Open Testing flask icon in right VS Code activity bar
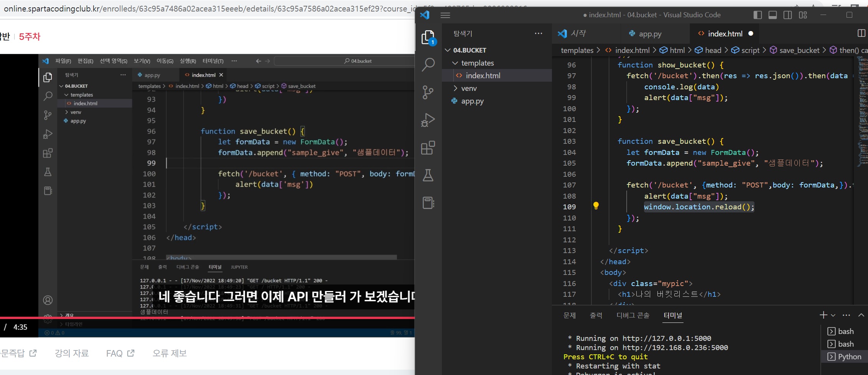The height and width of the screenshot is (375, 868). pos(428,175)
